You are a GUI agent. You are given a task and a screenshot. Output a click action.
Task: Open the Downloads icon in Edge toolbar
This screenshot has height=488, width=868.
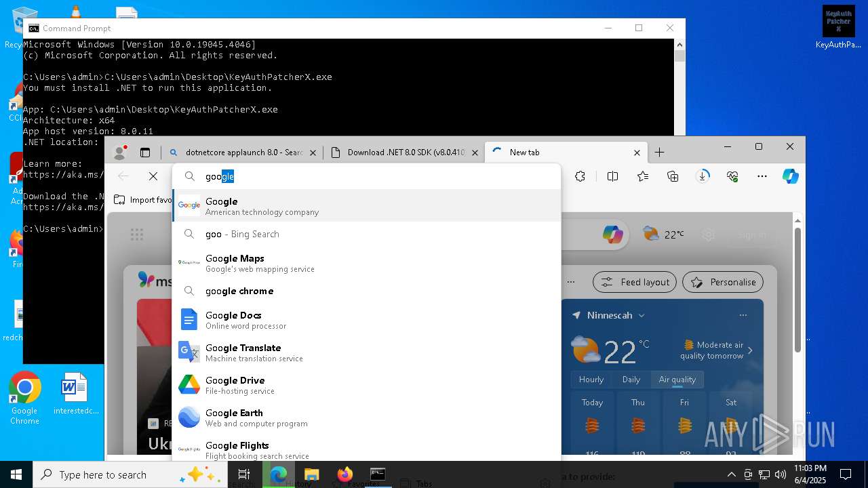703,176
